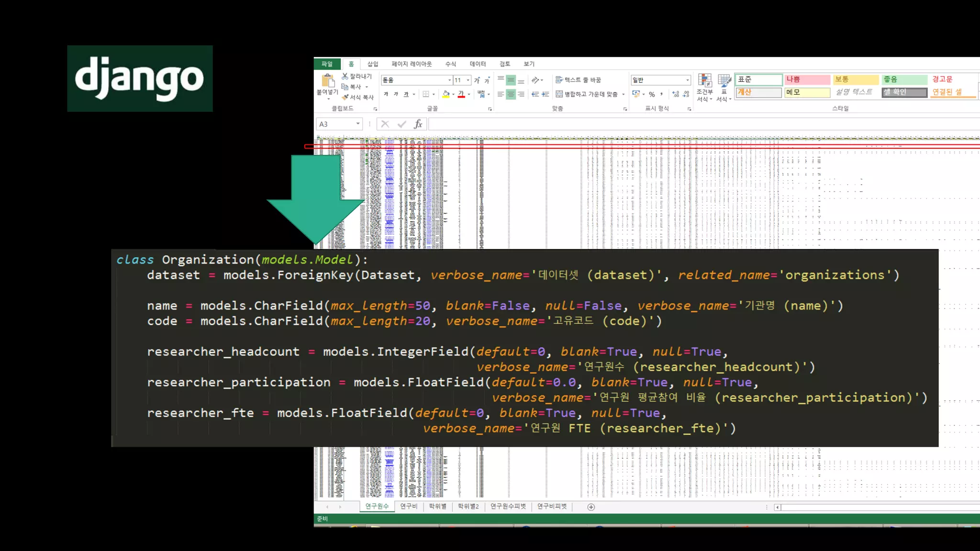Open the font size dropdown
The height and width of the screenshot is (551, 980).
pyautogui.click(x=468, y=80)
